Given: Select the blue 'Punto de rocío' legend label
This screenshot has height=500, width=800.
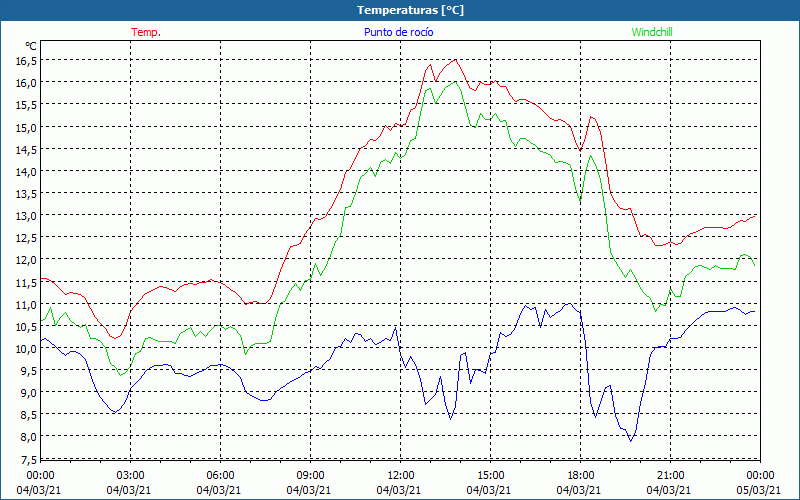Looking at the screenshot, I should 398,32.
